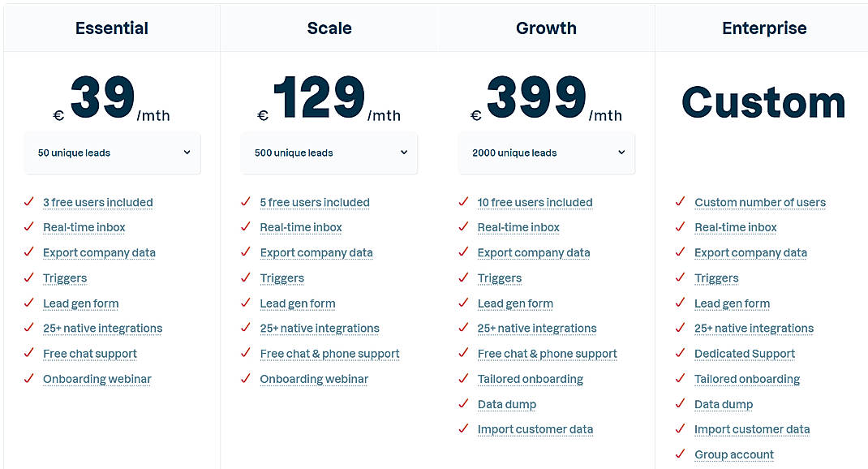The image size is (868, 469).
Task: Click the Custom price text for Enterprise
Action: (763, 101)
